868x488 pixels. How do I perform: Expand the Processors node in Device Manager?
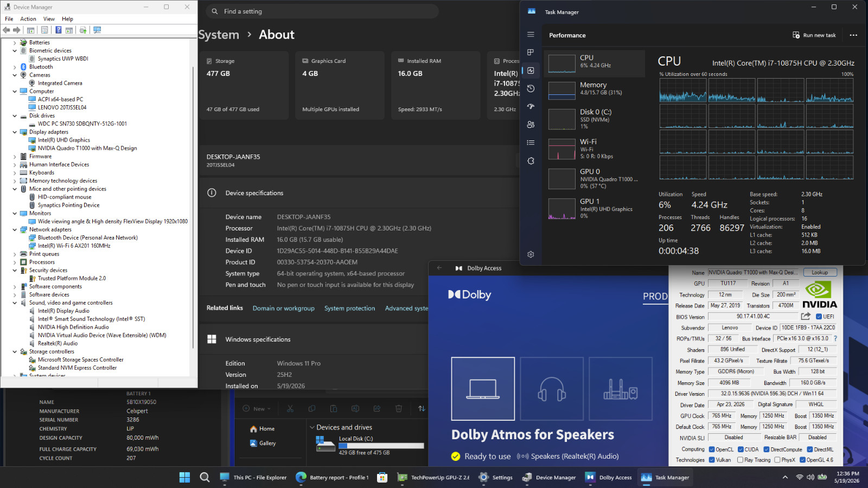pyautogui.click(x=15, y=262)
